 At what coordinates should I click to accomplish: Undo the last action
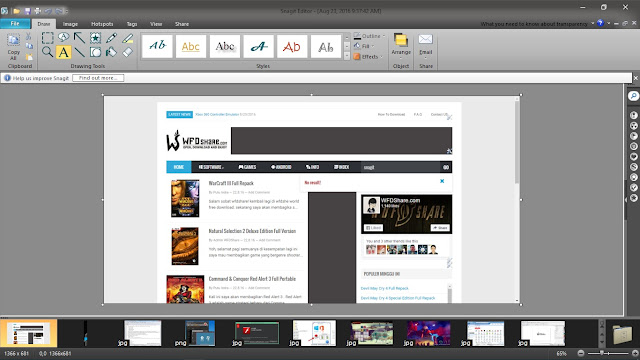tap(48, 11)
